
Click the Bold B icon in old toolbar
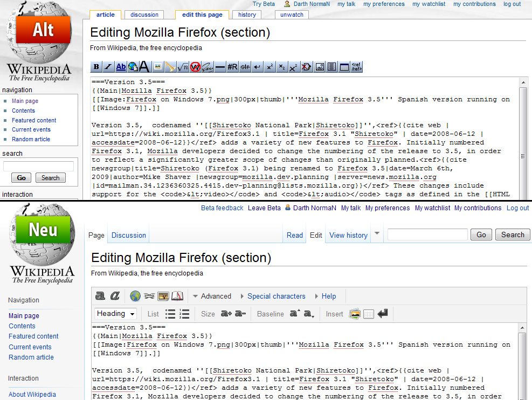(x=96, y=67)
